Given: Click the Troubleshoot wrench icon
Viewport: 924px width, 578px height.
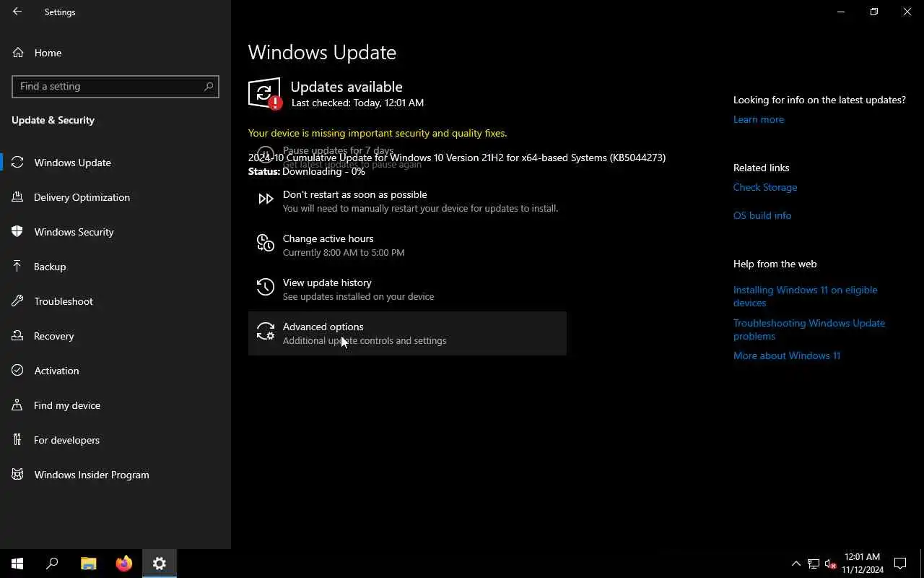Looking at the screenshot, I should click(x=18, y=301).
